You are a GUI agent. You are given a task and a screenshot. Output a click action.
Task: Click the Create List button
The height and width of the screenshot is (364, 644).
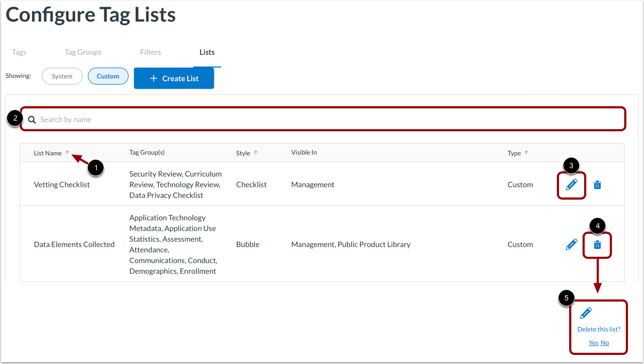(x=174, y=78)
